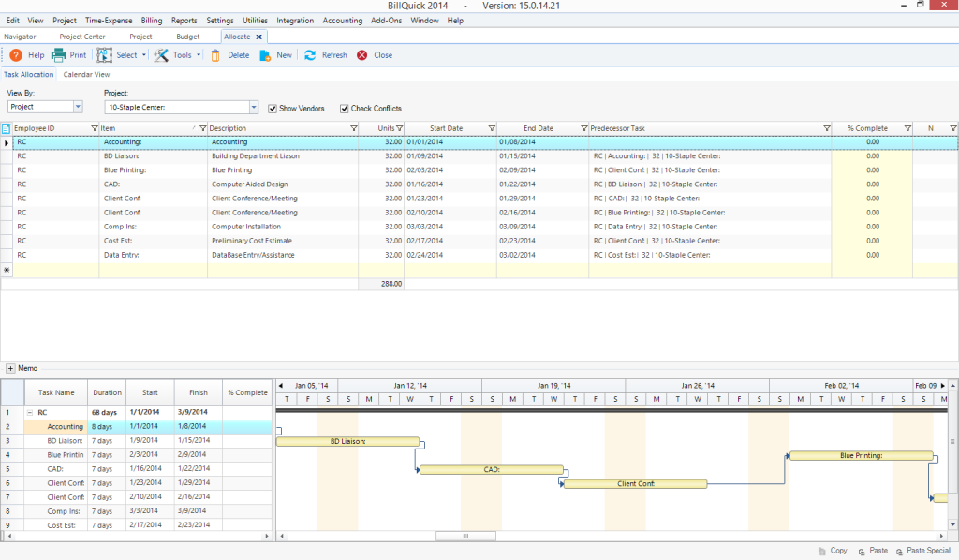Click the 'DataBase Entry/Assistance' description cell

(283, 255)
